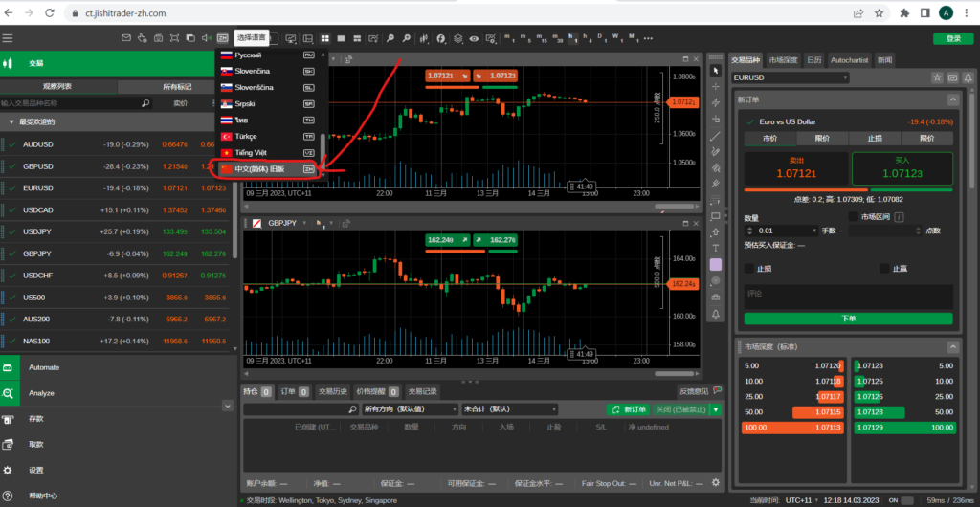980x507 pixels.
Task: Select the trend line drawing tool
Action: (x=716, y=135)
